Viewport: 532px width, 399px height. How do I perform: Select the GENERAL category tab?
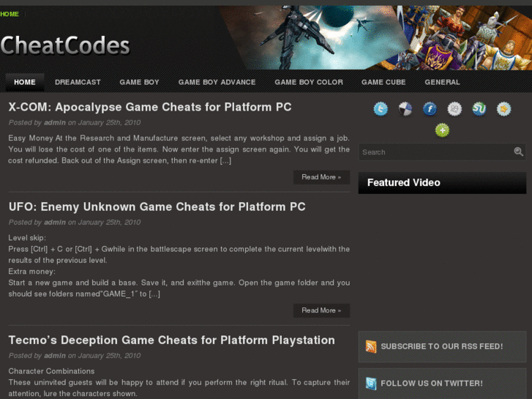click(443, 82)
